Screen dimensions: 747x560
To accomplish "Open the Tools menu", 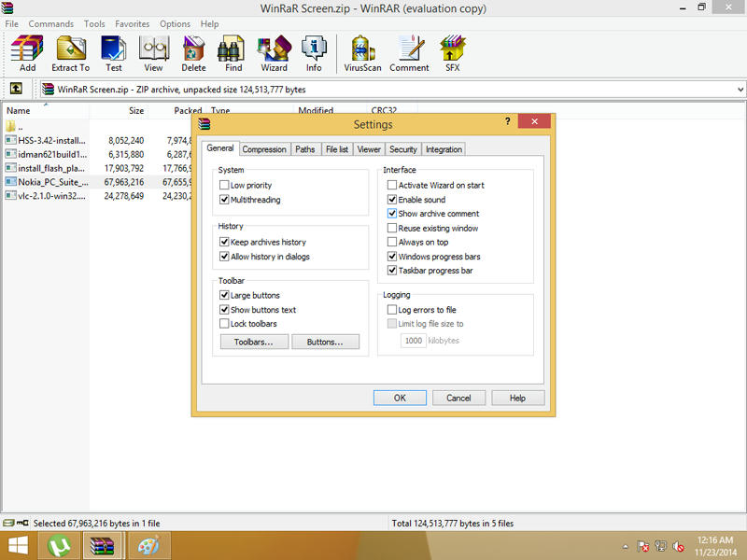I will [x=94, y=24].
